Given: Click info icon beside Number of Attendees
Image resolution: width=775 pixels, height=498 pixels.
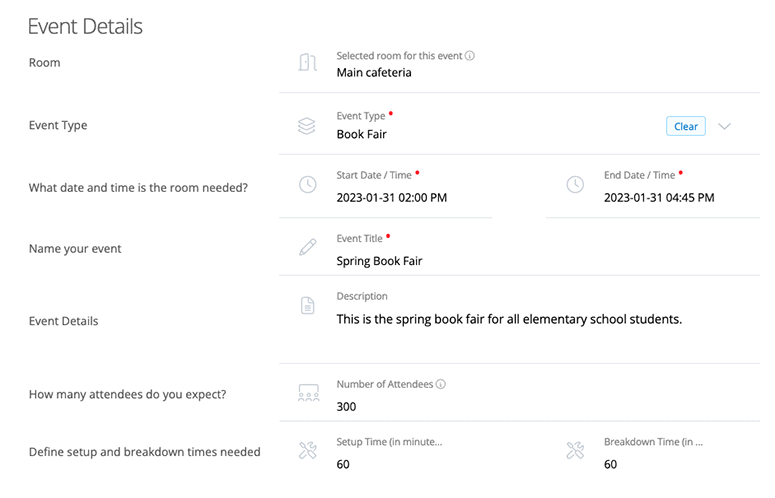Looking at the screenshot, I should tap(441, 384).
